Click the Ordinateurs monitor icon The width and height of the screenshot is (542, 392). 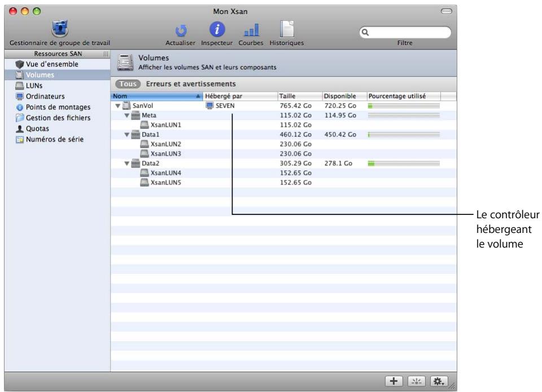coord(20,96)
